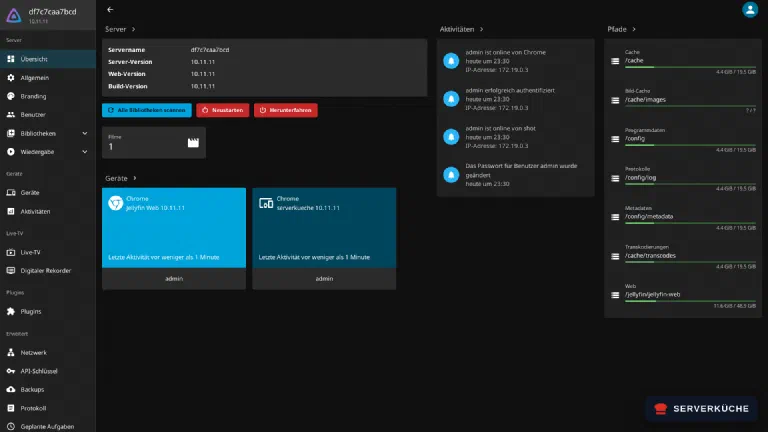This screenshot has width=768, height=432.
Task: Click the device icon on serverkueche card
Action: click(x=266, y=203)
